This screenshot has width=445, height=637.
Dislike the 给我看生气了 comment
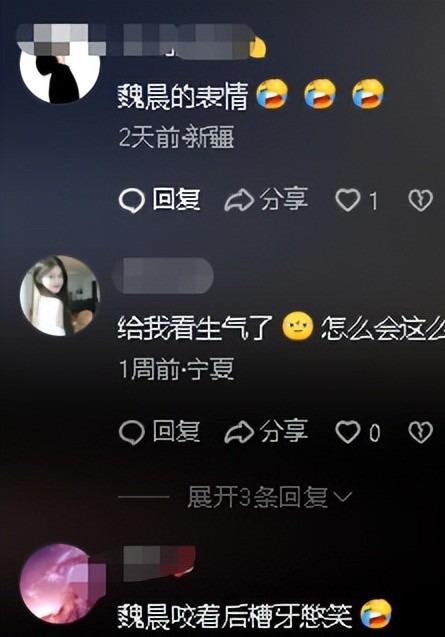tap(420, 432)
